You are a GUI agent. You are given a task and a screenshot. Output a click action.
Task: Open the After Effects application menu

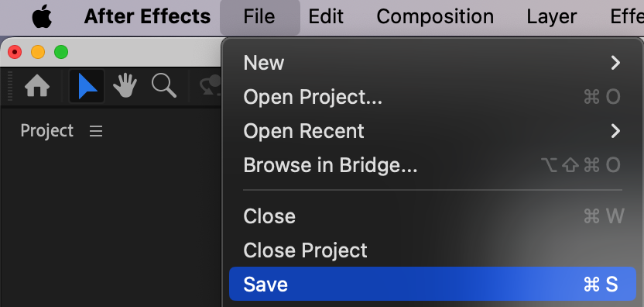(x=147, y=17)
